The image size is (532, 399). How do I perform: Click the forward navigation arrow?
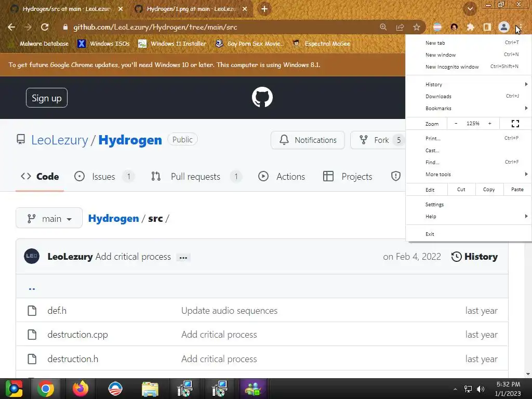click(28, 27)
